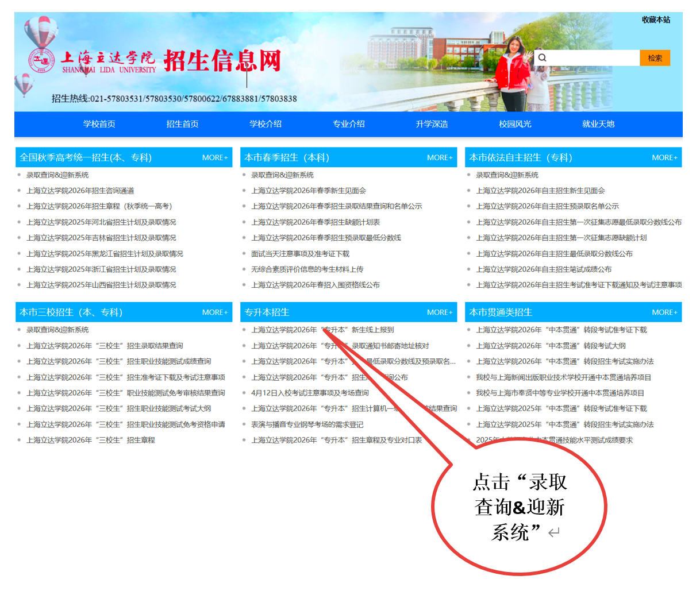Open 2026年春季招生预录取最低分数线

click(x=326, y=238)
